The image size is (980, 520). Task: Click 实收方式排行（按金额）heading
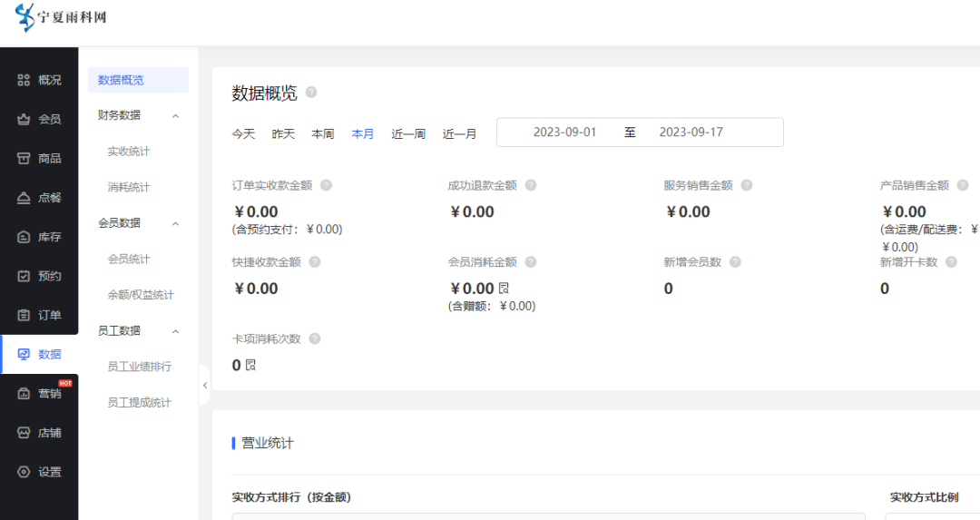tap(292, 497)
